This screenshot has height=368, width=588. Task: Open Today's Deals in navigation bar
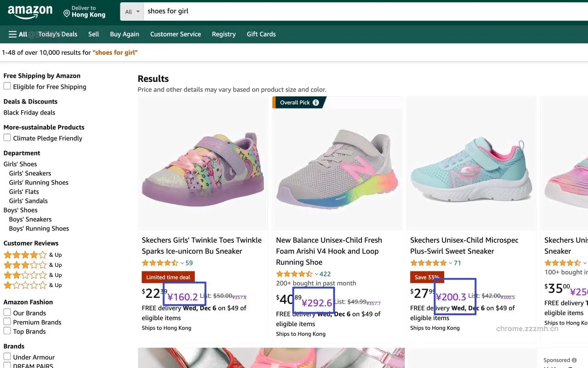(57, 34)
